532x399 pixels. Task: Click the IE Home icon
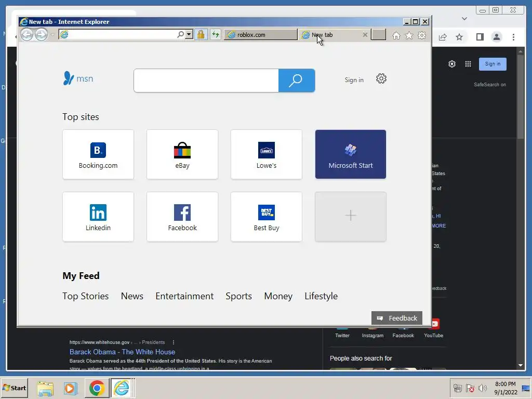tap(396, 35)
